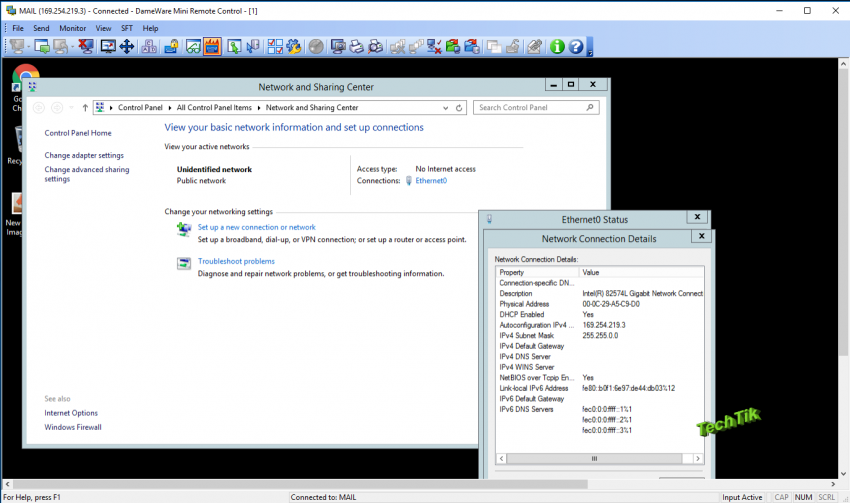Image resolution: width=850 pixels, height=503 pixels.
Task: Click the up arrow navigation button
Action: [x=85, y=108]
